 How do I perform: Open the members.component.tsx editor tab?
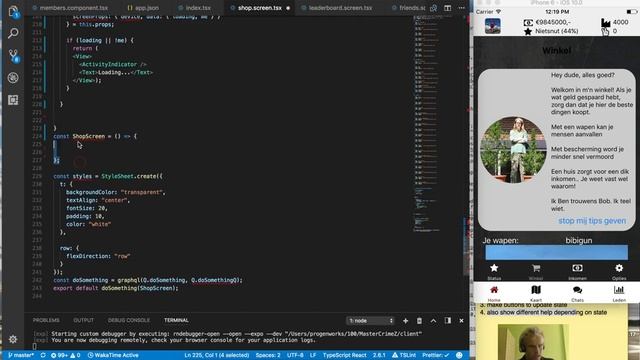70,8
